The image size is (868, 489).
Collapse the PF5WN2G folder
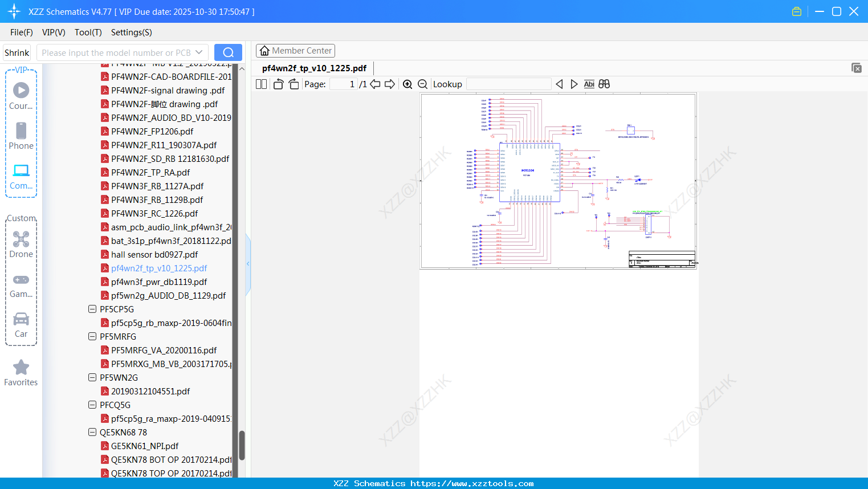[92, 377]
